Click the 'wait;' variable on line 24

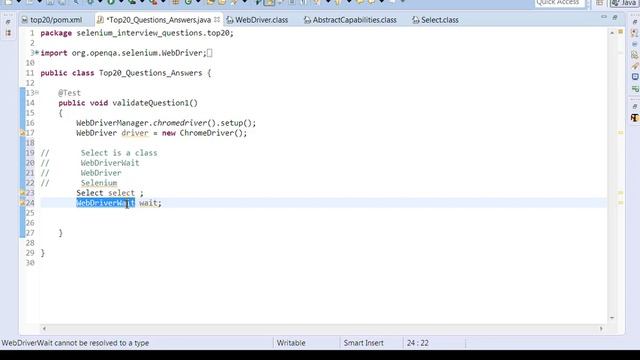pos(151,203)
